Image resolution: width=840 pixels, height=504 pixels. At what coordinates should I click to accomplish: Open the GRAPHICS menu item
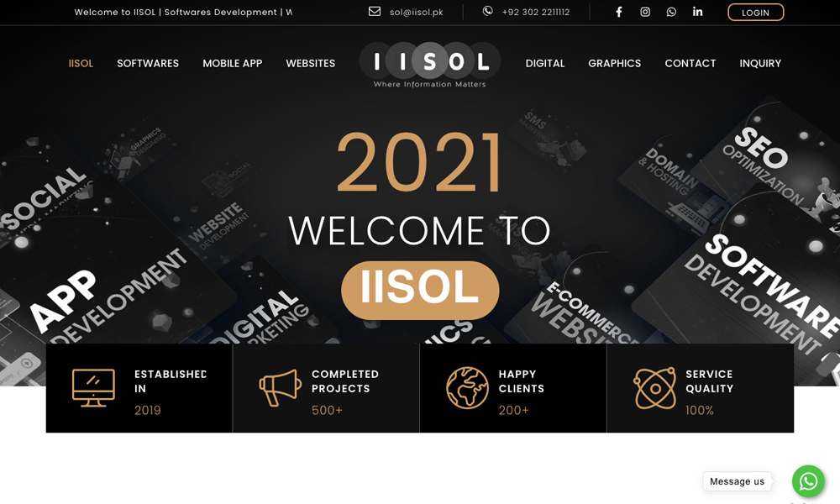point(615,63)
